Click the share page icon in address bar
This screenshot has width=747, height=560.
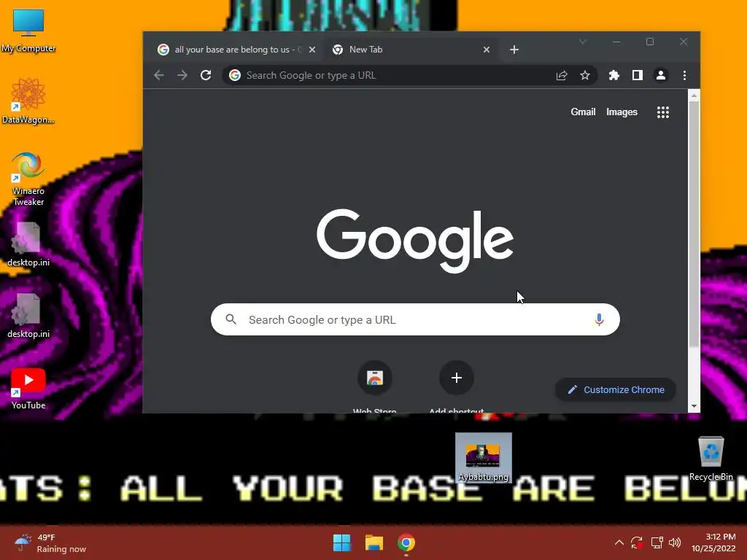tap(562, 75)
